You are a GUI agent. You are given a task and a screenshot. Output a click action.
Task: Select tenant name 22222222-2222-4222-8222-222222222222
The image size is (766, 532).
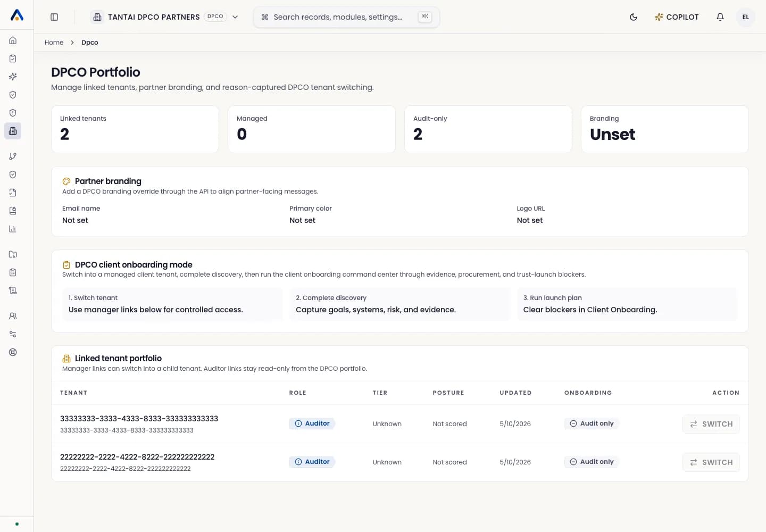coord(137,457)
